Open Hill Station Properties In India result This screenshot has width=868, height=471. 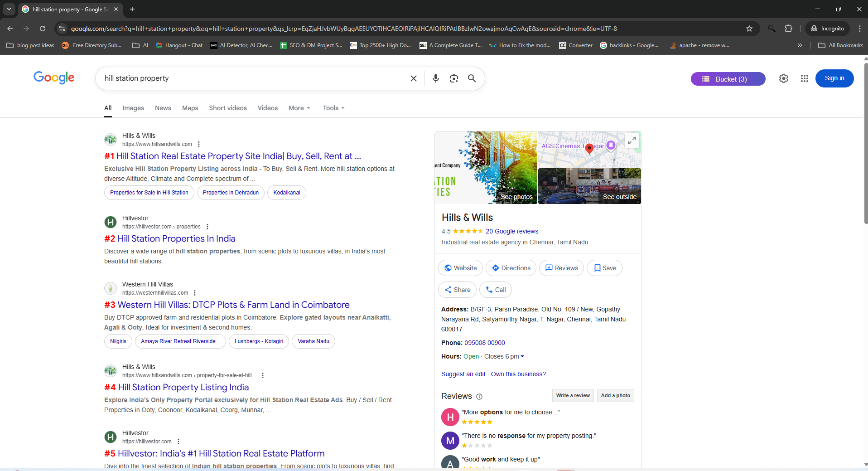coord(176,238)
